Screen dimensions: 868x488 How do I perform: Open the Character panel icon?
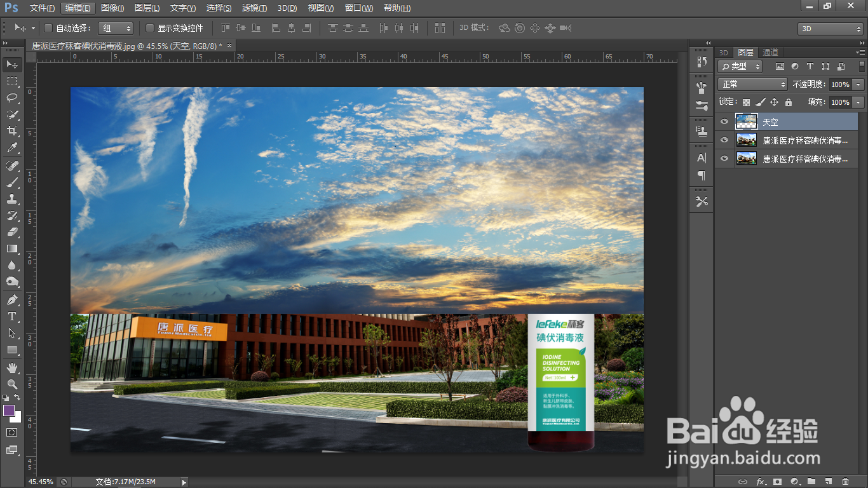[x=702, y=158]
